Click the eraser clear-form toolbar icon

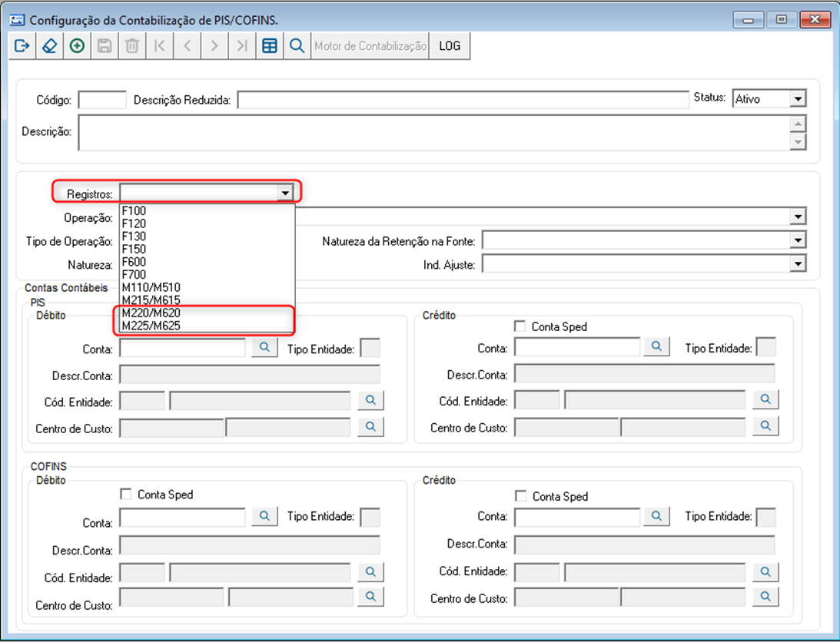click(50, 46)
